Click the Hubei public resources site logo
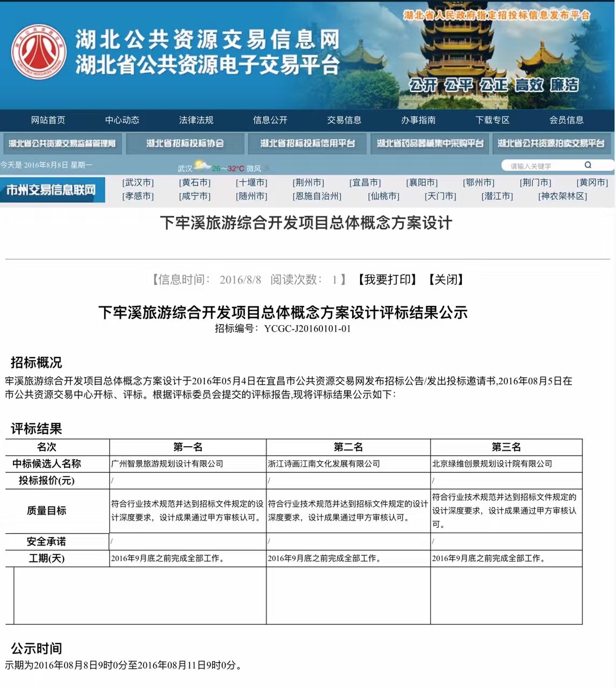This screenshot has height=688, width=616. (39, 52)
